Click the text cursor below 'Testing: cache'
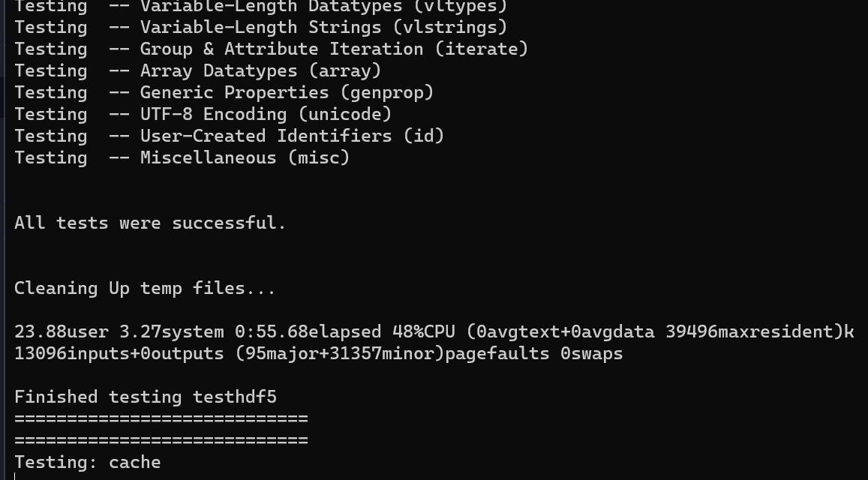 [15, 475]
